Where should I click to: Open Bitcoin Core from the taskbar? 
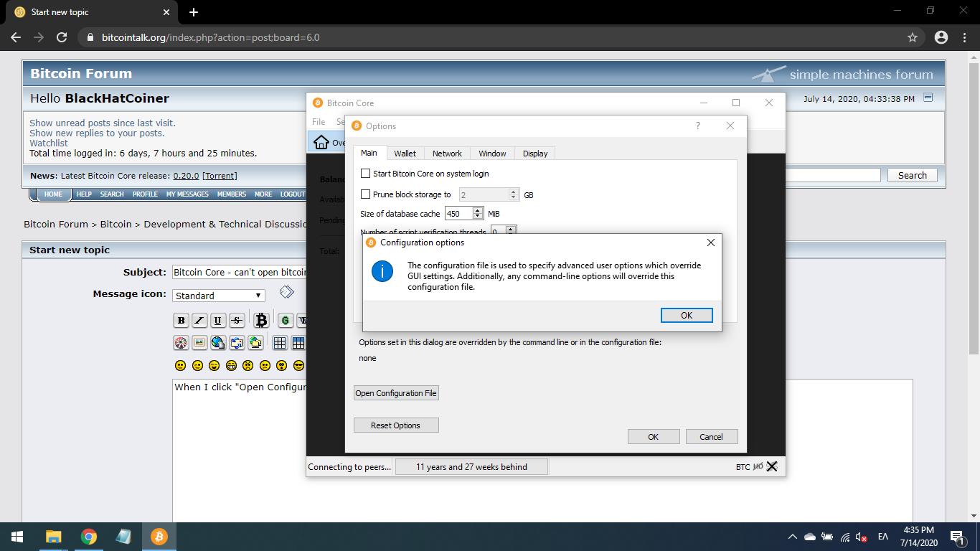pyautogui.click(x=159, y=537)
